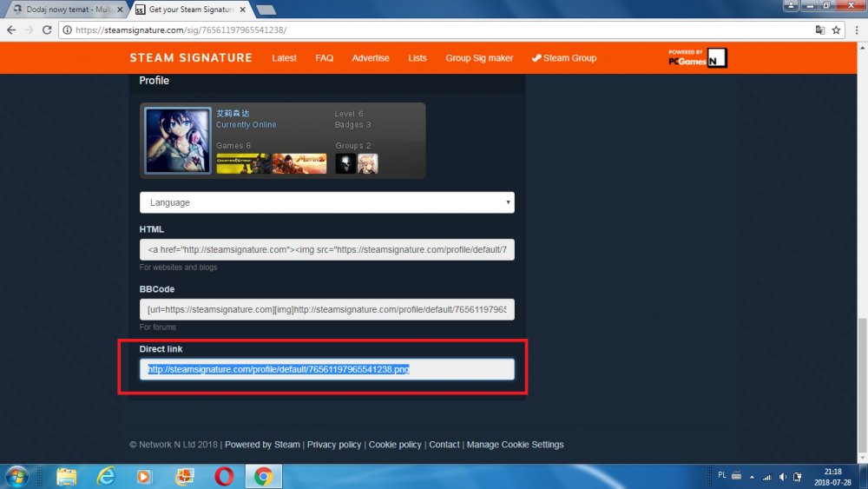Screen dimensions: 868x489
Task: Open Opera from the taskbar
Action: coord(224,476)
